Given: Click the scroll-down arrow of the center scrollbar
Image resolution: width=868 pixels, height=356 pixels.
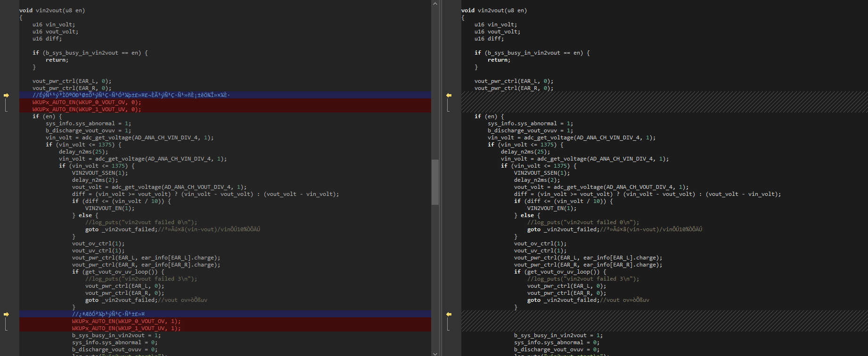Looking at the screenshot, I should coord(435,353).
